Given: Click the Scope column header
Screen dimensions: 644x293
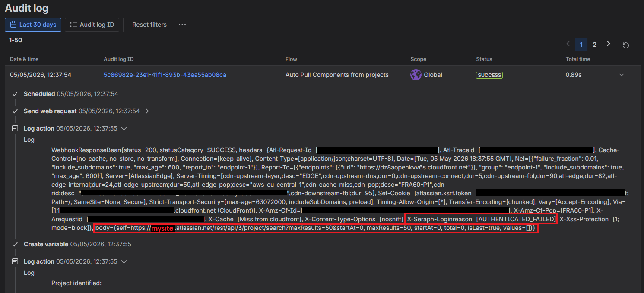Looking at the screenshot, I should click(418, 59).
